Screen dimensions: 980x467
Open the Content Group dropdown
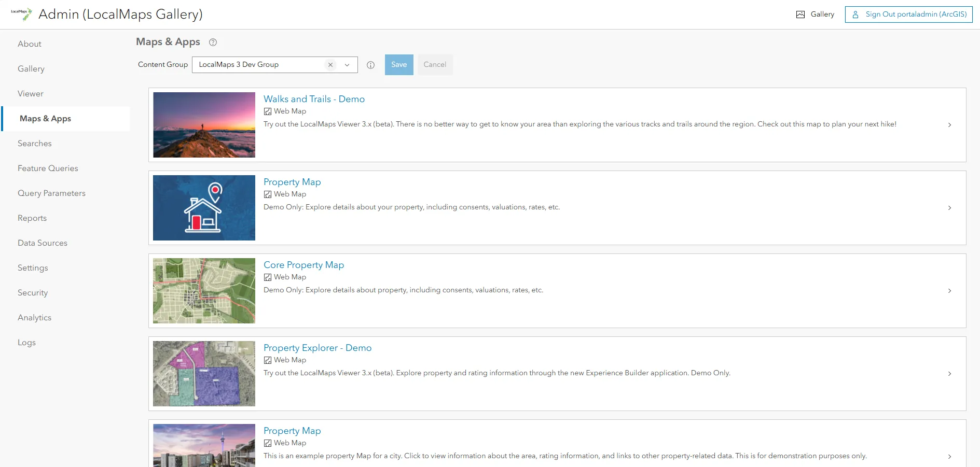347,64
